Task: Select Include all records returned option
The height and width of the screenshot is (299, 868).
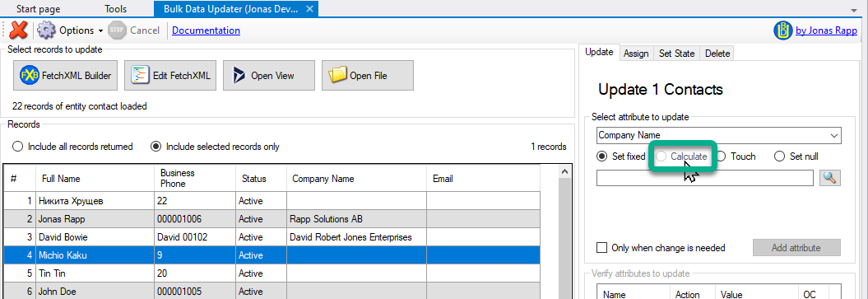Action: point(18,147)
